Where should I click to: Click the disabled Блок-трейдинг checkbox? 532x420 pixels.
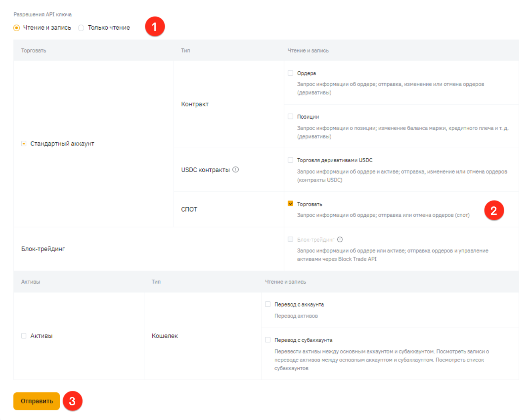coord(291,239)
